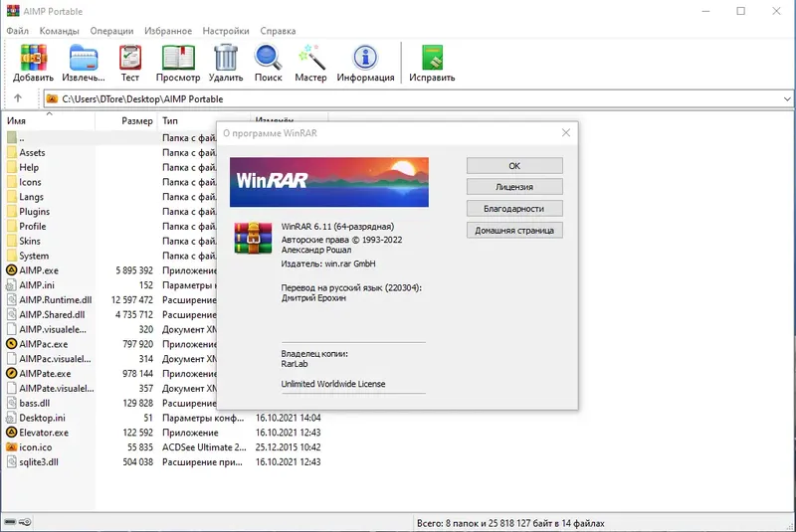
Task: Click the sqlite3.dll file icon
Action: pyautogui.click(x=11, y=462)
